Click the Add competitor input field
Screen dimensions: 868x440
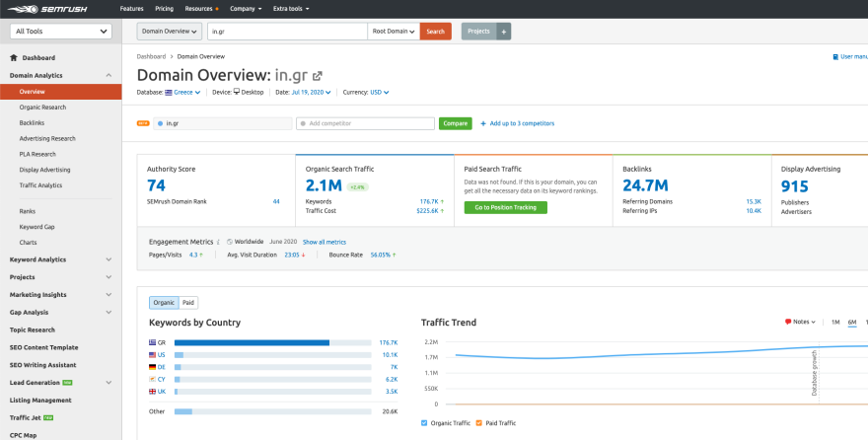pos(365,123)
